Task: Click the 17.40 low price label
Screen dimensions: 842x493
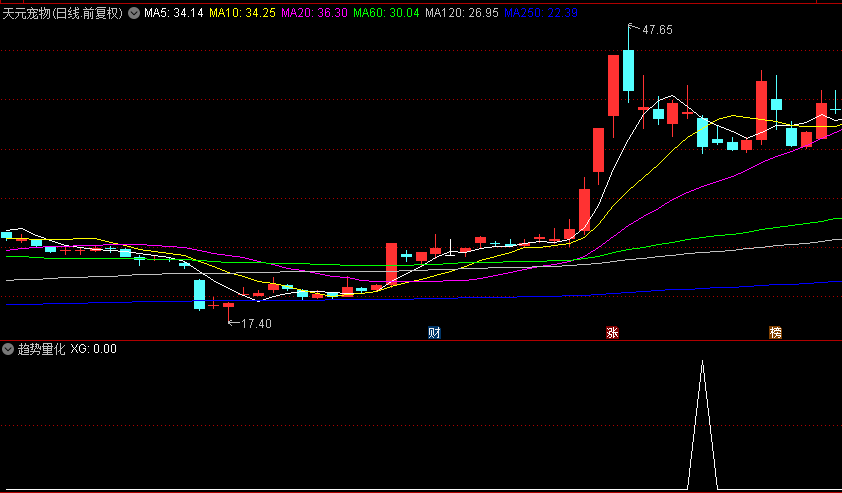Action: point(256,324)
